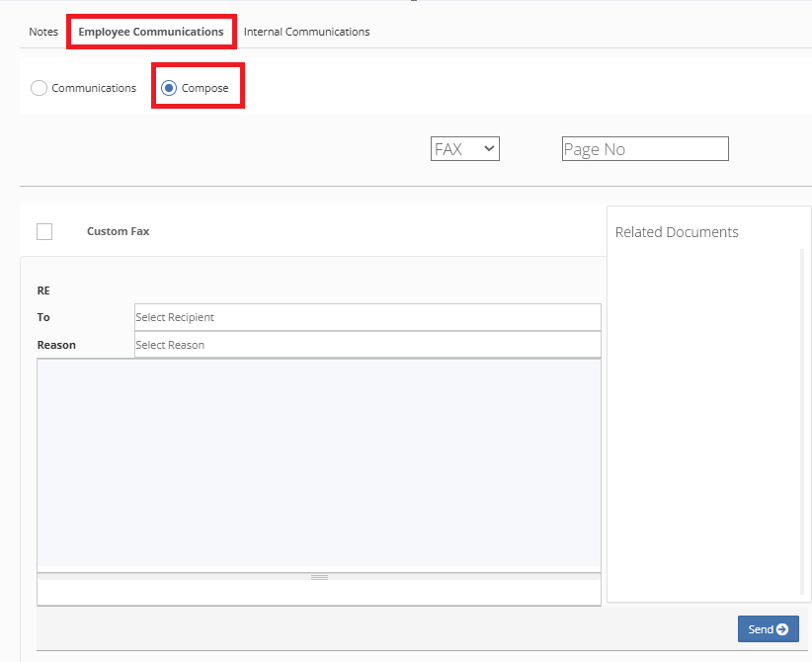Screen dimensions: 812x662
Task: Click the Reason field label
Action: 56,345
